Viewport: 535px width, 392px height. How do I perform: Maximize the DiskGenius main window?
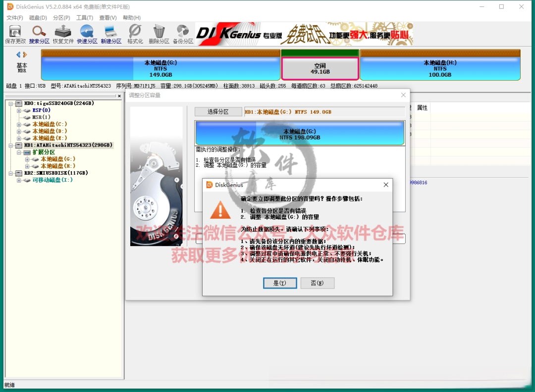click(501, 6)
